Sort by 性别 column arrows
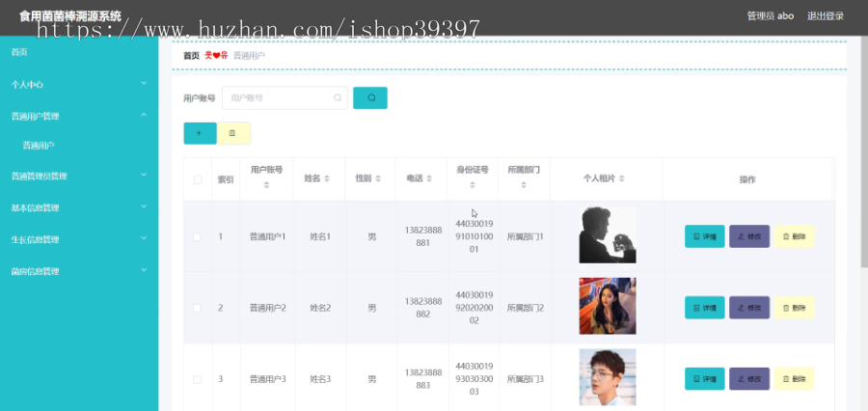The image size is (868, 411). click(378, 178)
